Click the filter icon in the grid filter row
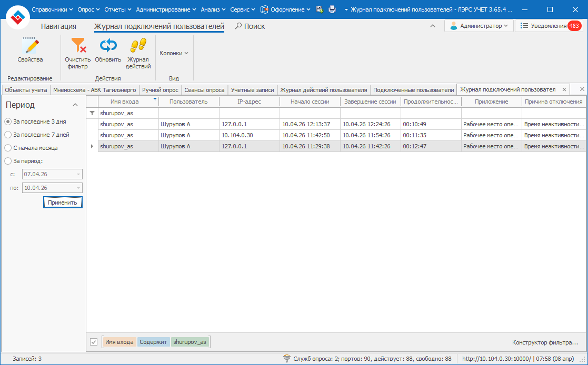This screenshot has height=365, width=588. click(x=92, y=113)
